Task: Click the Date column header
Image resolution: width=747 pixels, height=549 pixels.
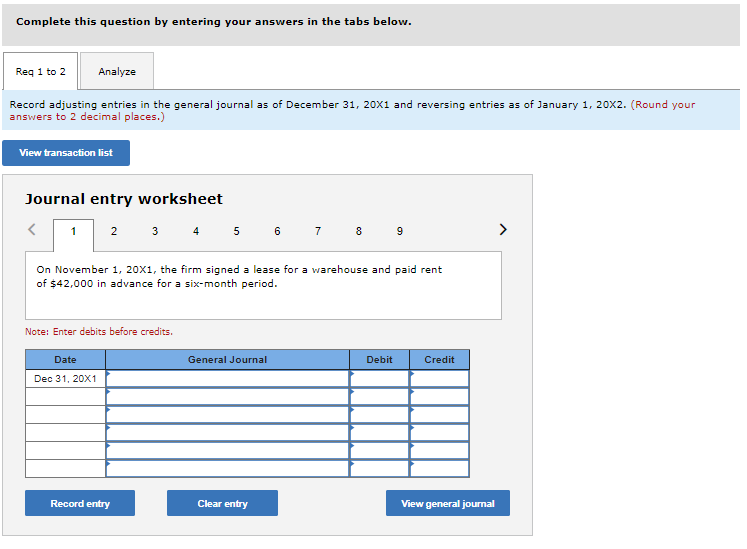Action: coord(65,360)
